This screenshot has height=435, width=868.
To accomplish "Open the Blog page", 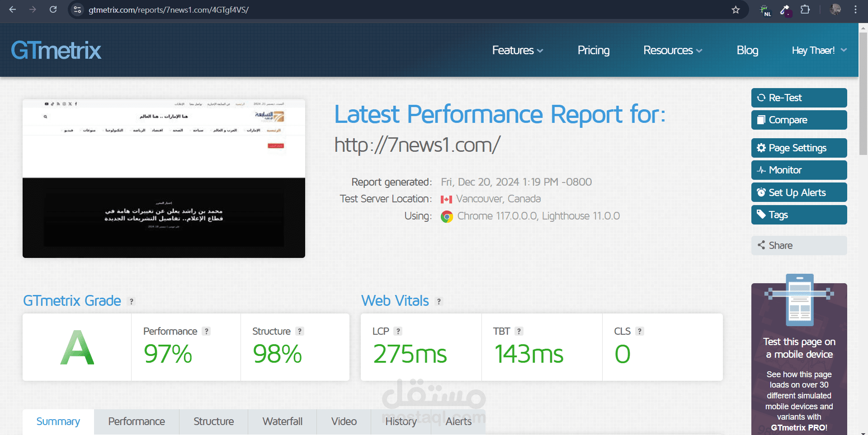I will [x=747, y=50].
